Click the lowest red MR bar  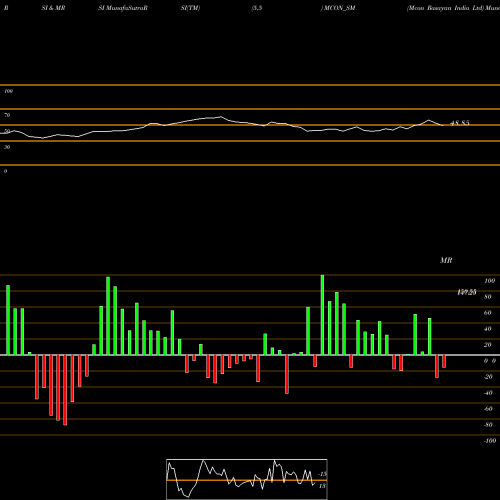[x=65, y=390]
